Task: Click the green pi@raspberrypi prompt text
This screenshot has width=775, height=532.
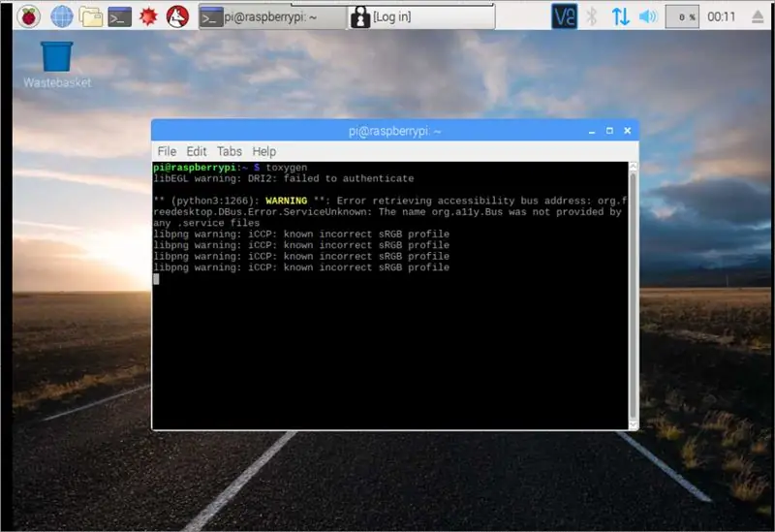Action: pyautogui.click(x=195, y=168)
